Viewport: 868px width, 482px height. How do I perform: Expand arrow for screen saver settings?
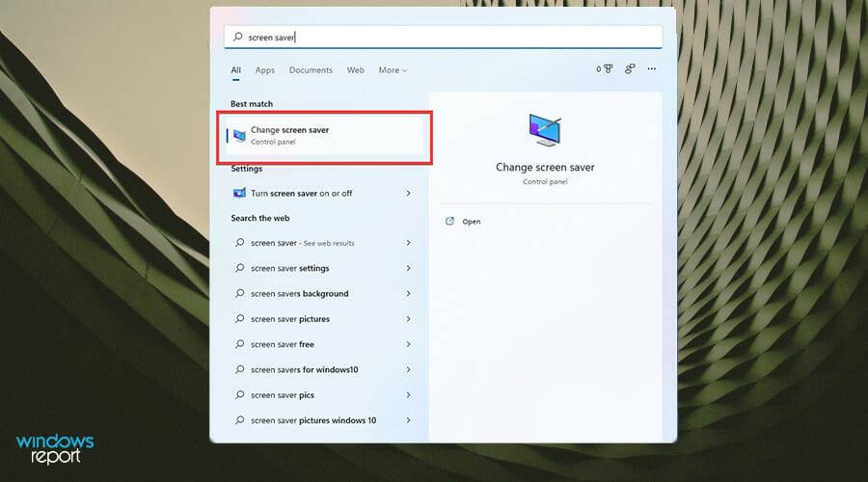pyautogui.click(x=409, y=268)
